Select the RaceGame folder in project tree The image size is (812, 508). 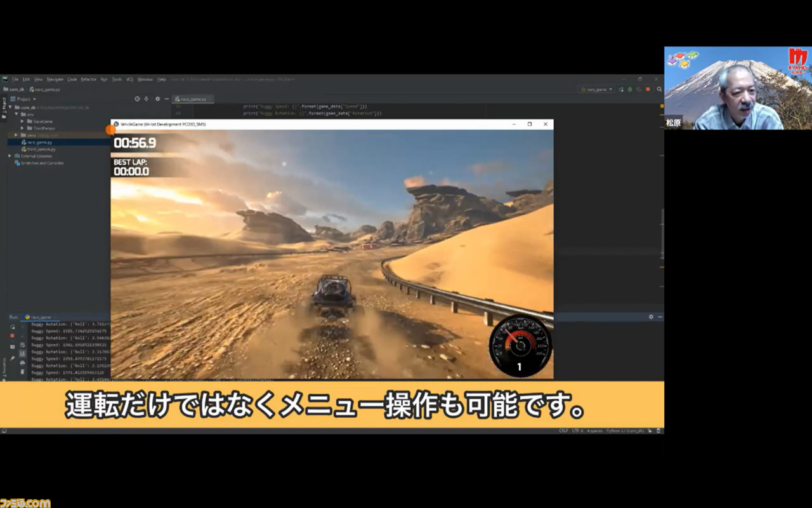click(x=41, y=121)
